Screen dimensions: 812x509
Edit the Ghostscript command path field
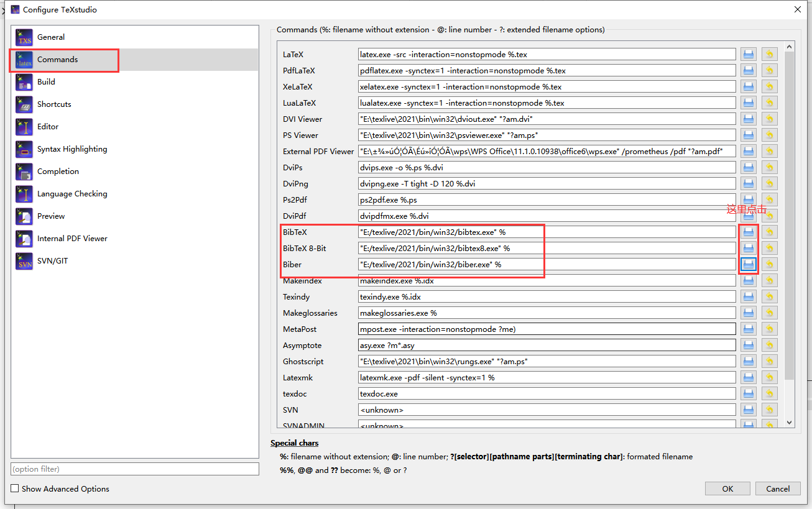[547, 361]
